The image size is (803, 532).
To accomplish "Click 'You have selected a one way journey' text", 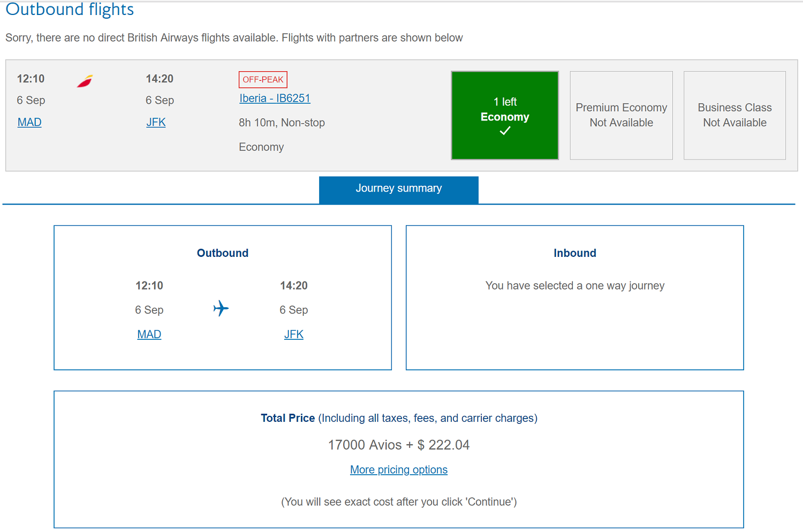I will [574, 286].
